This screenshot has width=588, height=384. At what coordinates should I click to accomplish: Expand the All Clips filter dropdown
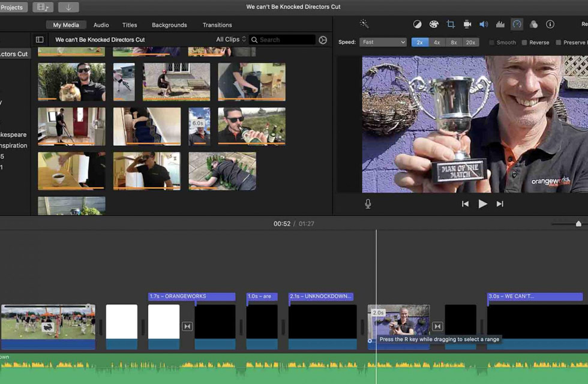231,40
